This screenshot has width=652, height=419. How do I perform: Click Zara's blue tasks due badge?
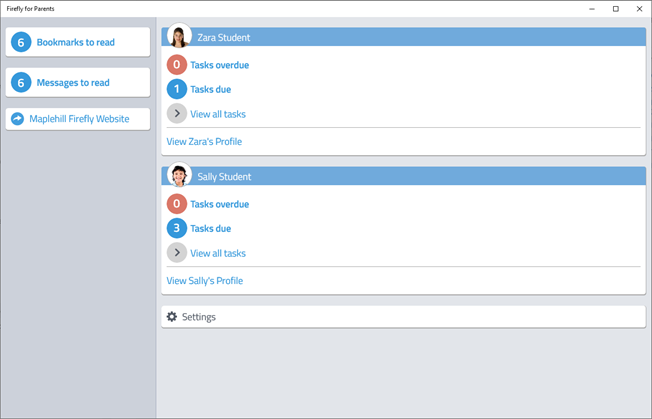[177, 89]
